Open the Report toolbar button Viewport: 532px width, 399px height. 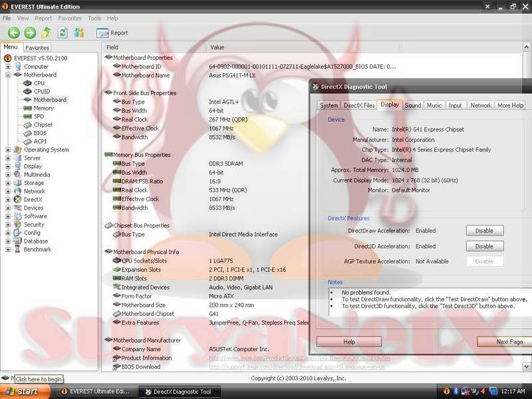(x=112, y=33)
